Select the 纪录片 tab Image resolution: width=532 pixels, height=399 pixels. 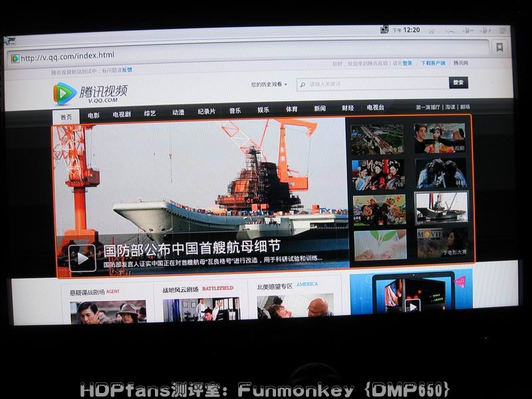[x=207, y=112]
